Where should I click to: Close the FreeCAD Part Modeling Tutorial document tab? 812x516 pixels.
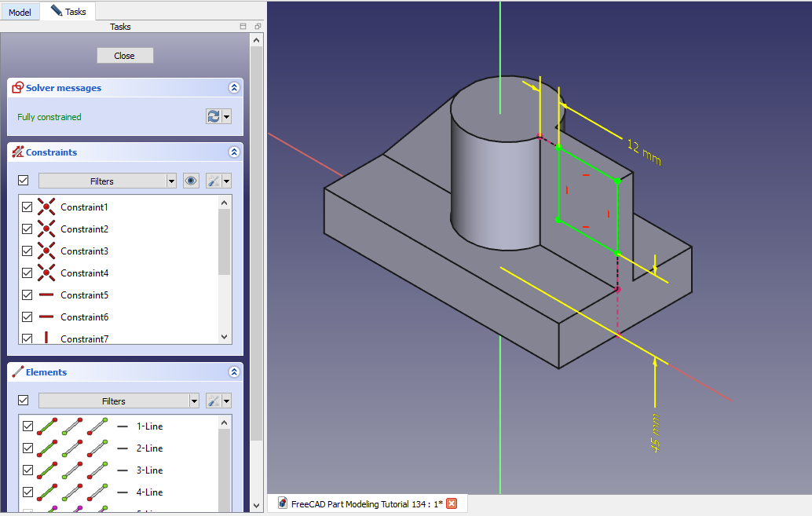tap(452, 503)
